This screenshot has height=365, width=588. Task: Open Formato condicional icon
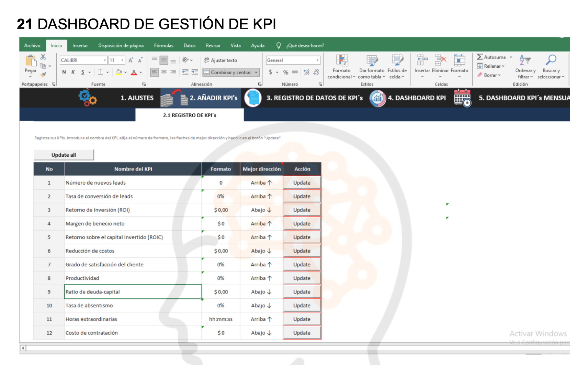[342, 60]
